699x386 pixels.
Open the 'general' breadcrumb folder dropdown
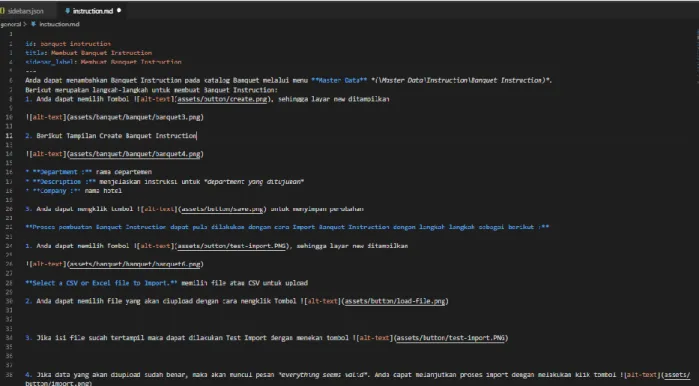[11, 24]
